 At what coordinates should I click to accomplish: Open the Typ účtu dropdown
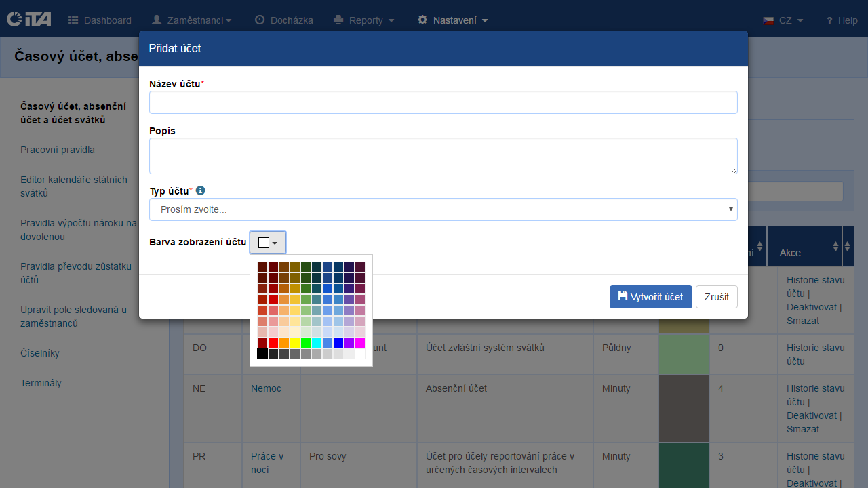(x=443, y=209)
